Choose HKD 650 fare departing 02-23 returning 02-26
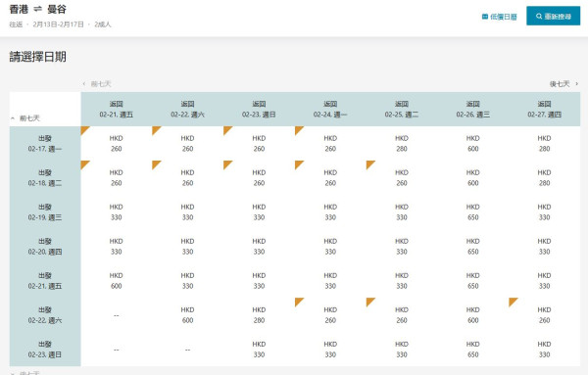 pos(473,350)
